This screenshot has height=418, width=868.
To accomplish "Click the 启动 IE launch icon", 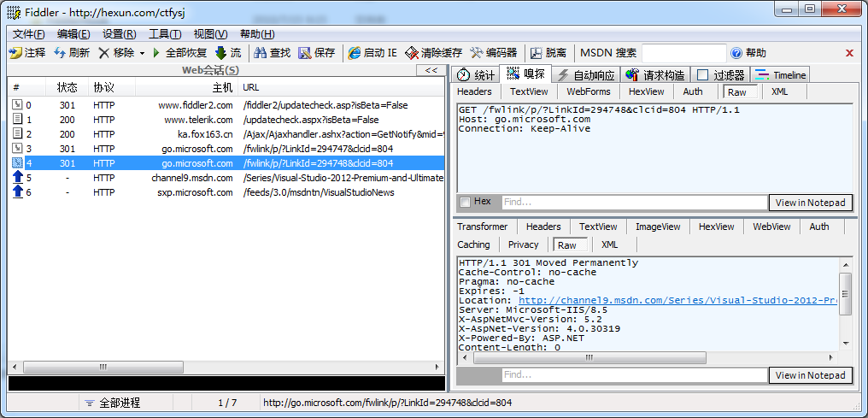I will (x=355, y=53).
